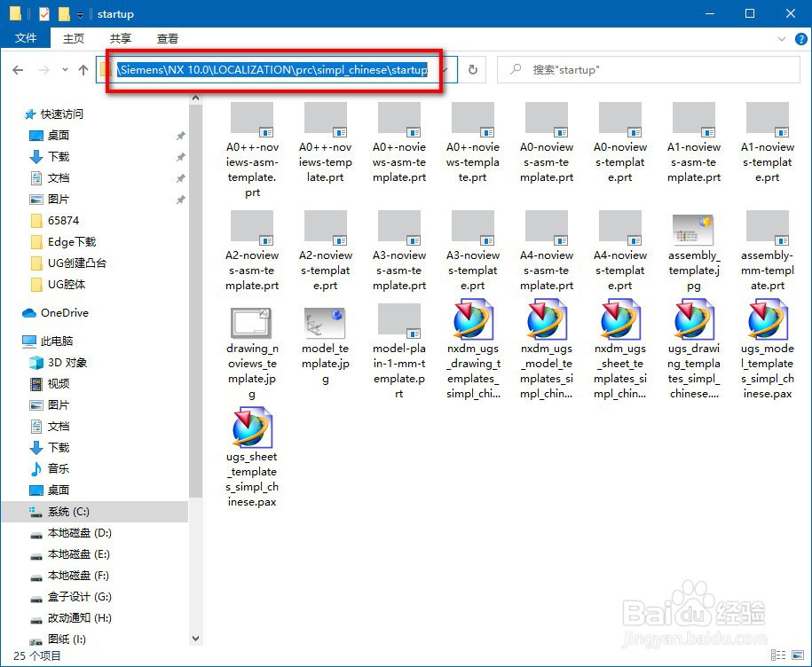The width and height of the screenshot is (812, 667).
Task: Select the A2-noviews-asm-template.prt file
Action: (252, 251)
